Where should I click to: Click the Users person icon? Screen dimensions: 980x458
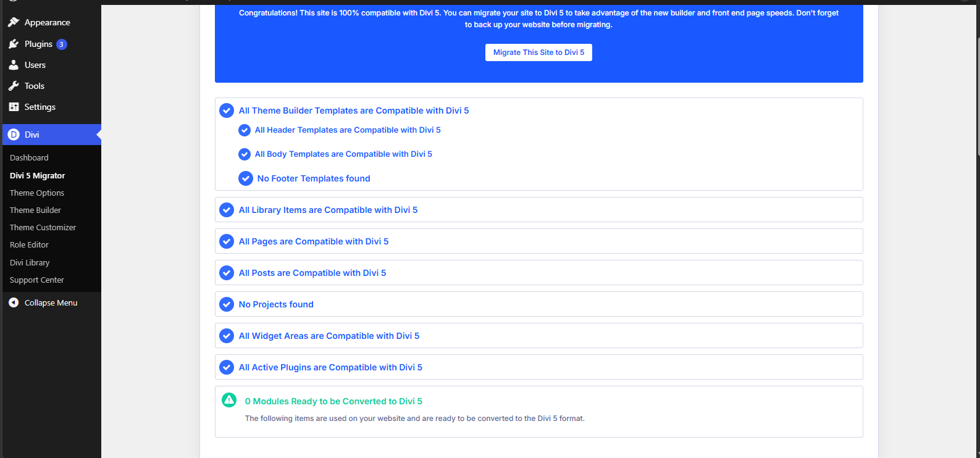click(x=14, y=65)
